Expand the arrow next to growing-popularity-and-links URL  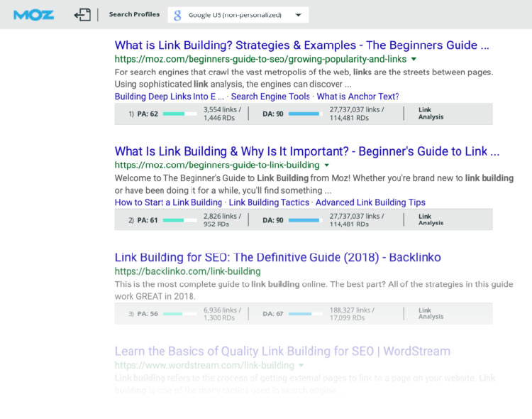414,59
